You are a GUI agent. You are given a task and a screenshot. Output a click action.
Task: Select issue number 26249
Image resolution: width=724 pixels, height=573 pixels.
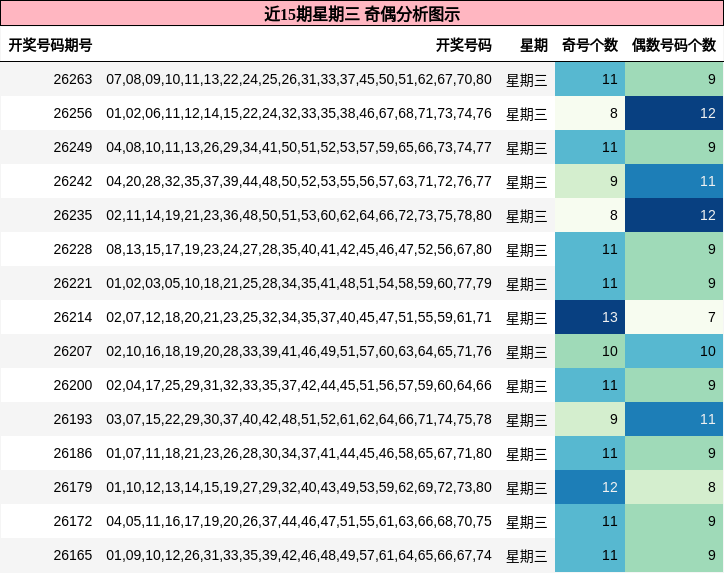pyautogui.click(x=72, y=147)
